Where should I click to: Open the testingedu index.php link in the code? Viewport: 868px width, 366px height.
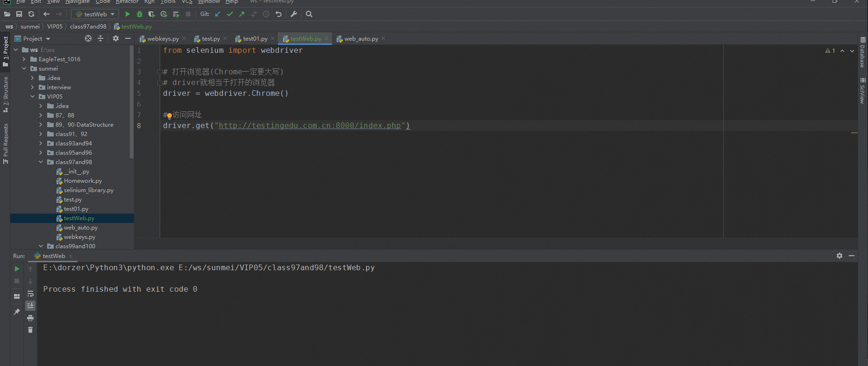310,125
